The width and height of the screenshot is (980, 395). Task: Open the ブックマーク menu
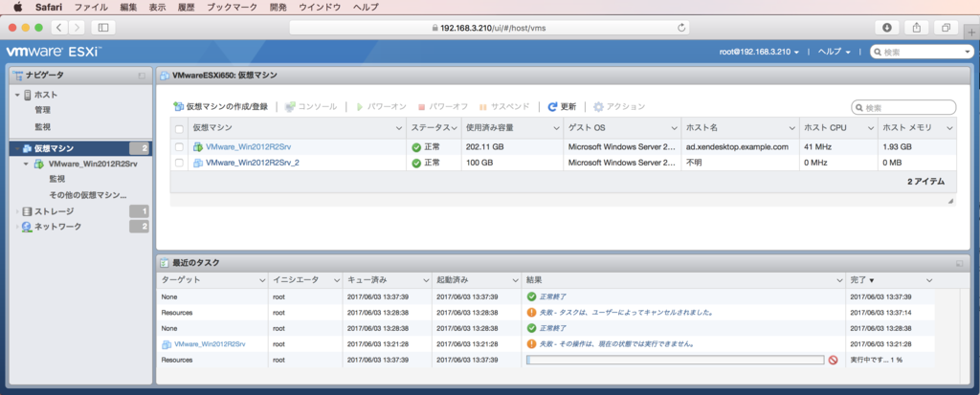point(232,7)
